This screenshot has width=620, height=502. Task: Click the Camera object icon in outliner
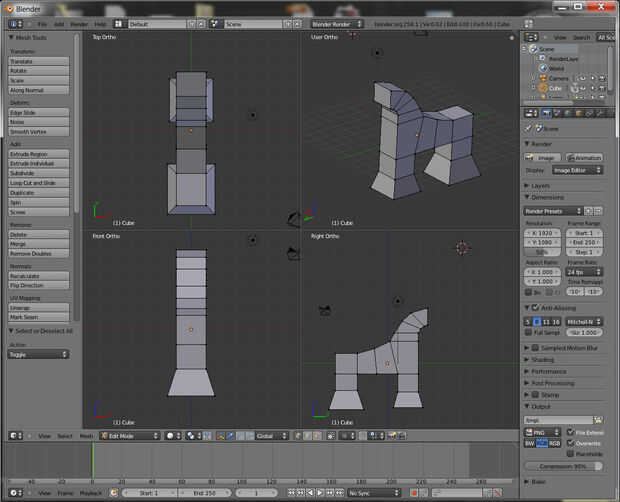coord(541,78)
